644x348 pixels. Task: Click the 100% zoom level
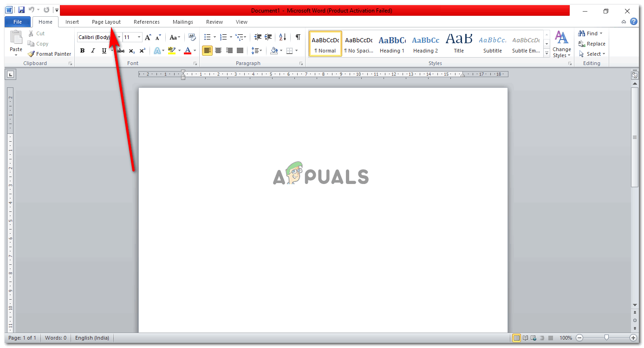point(566,338)
